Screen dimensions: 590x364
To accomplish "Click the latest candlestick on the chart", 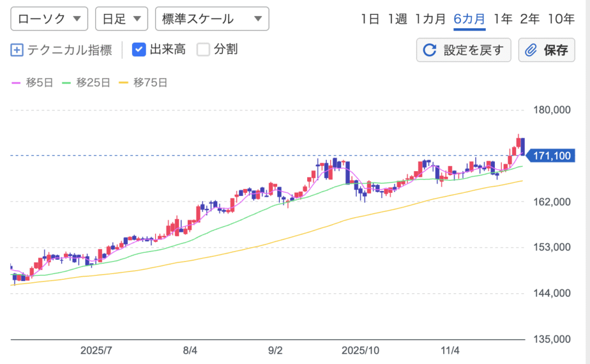I will coord(523,146).
